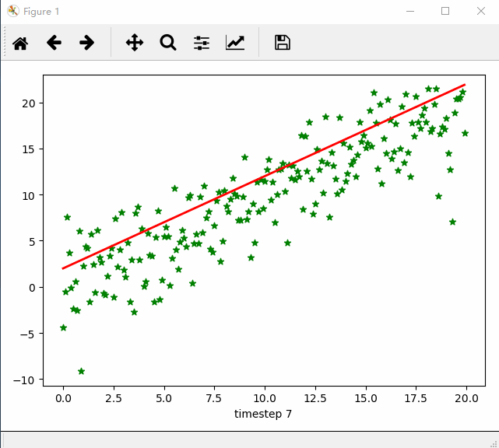Viewport: 499px width, 448px height.
Task: Click the matplotlib Figure 1 window icon
Action: click(x=13, y=11)
